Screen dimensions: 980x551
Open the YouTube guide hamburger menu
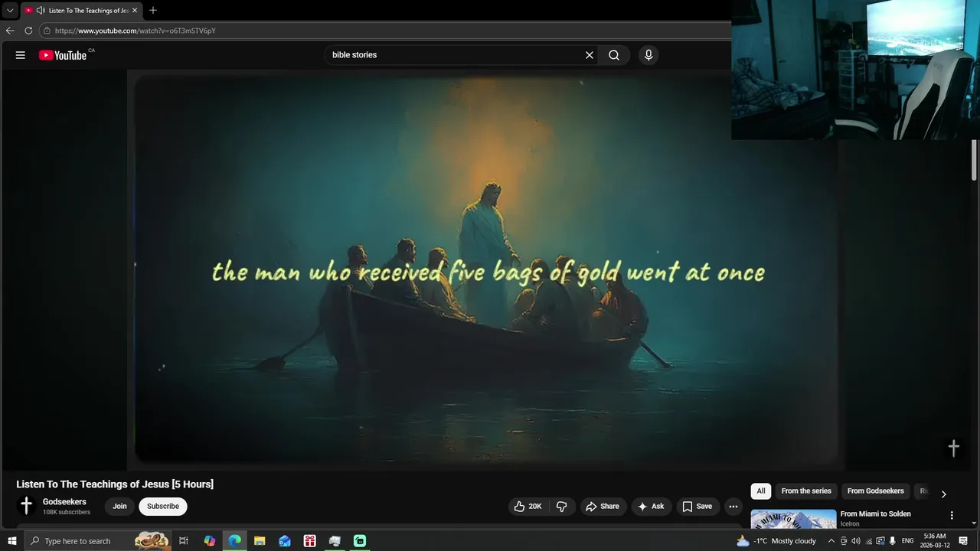(x=21, y=55)
